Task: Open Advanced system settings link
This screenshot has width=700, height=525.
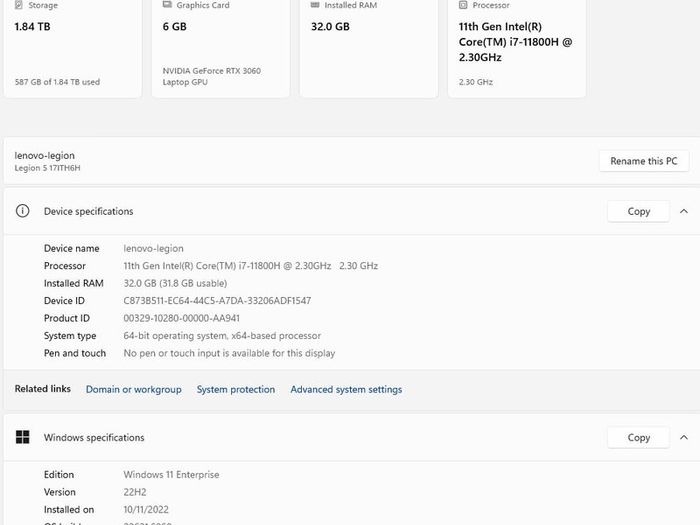Action: (346, 389)
